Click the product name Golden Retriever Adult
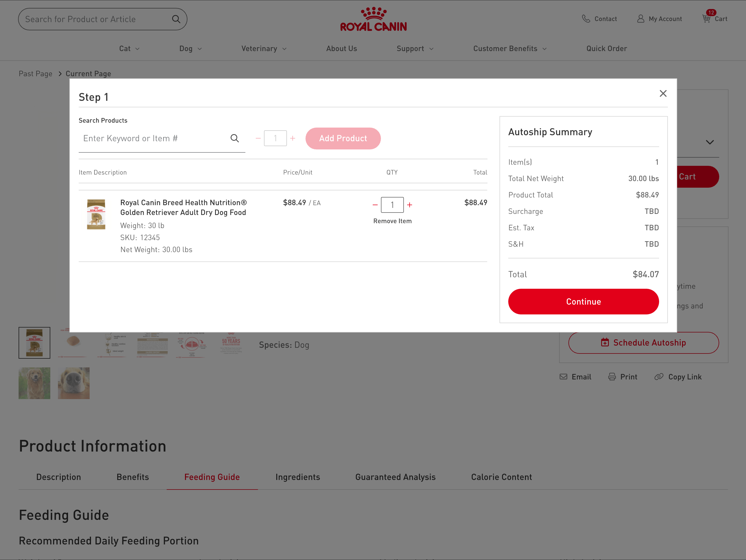The height and width of the screenshot is (560, 746). pyautogui.click(x=183, y=207)
